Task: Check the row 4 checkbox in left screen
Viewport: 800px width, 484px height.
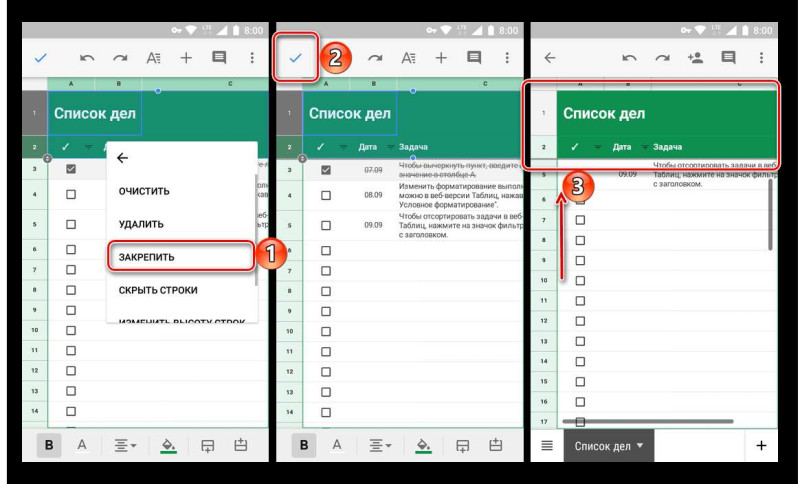Action: click(x=71, y=194)
